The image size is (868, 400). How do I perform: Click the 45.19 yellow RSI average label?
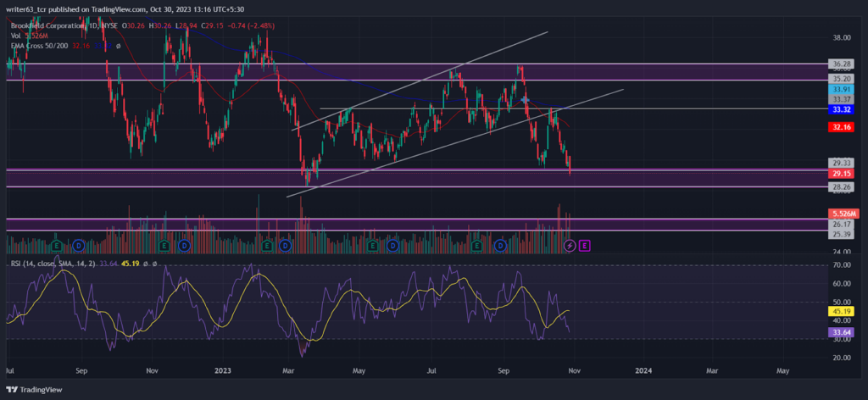(x=840, y=312)
